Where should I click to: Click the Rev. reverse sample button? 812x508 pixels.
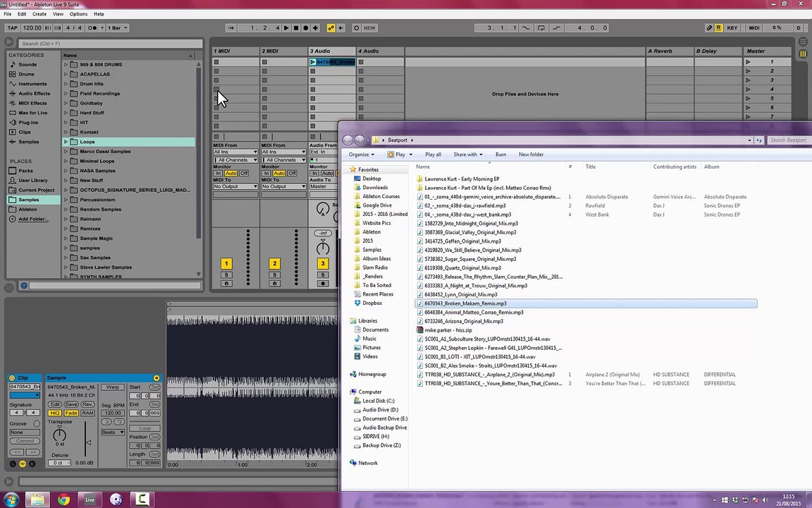87,405
